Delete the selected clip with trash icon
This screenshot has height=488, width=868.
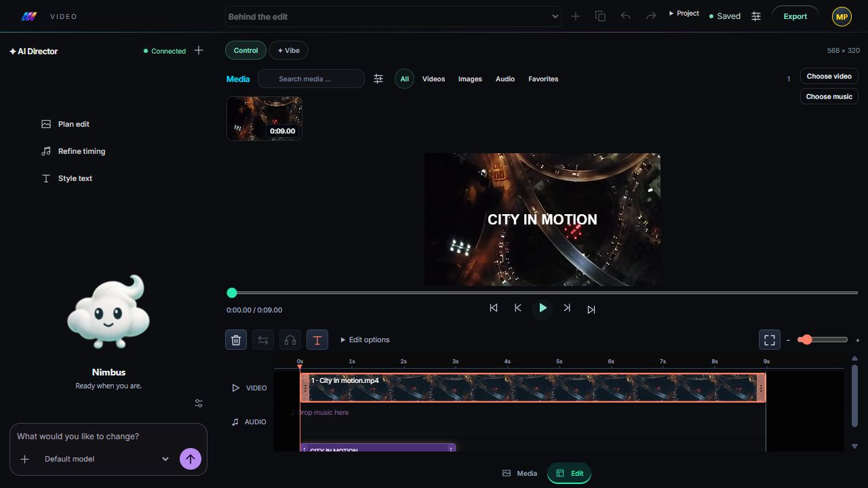[x=236, y=340]
